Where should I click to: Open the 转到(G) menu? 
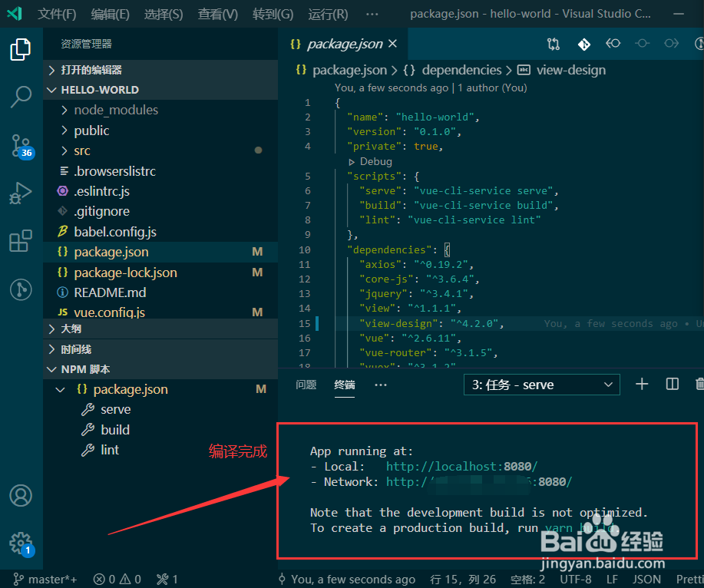click(273, 14)
